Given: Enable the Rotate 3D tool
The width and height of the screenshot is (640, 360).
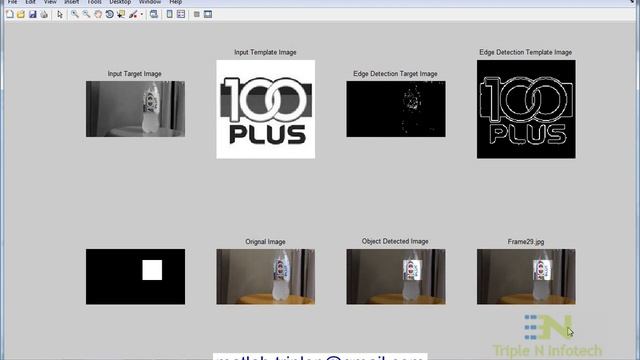Looking at the screenshot, I should (x=109, y=15).
